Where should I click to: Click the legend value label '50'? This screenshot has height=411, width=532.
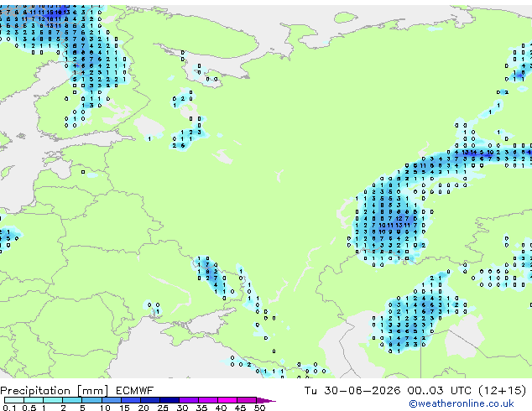point(259,408)
